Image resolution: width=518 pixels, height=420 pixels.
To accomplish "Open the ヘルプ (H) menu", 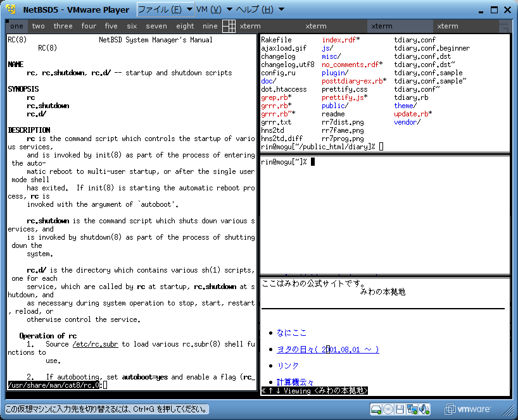I will (x=255, y=9).
